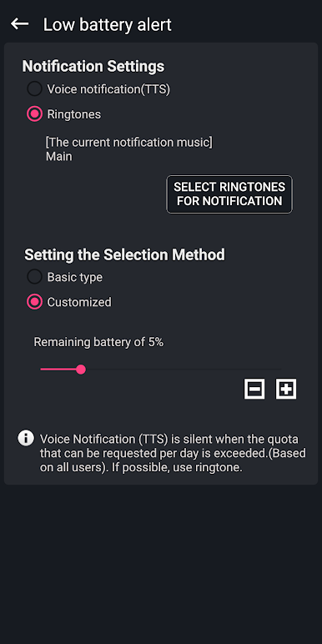Open Select Ringtones for Notification
Screen dimensions: 322x644
(229, 194)
